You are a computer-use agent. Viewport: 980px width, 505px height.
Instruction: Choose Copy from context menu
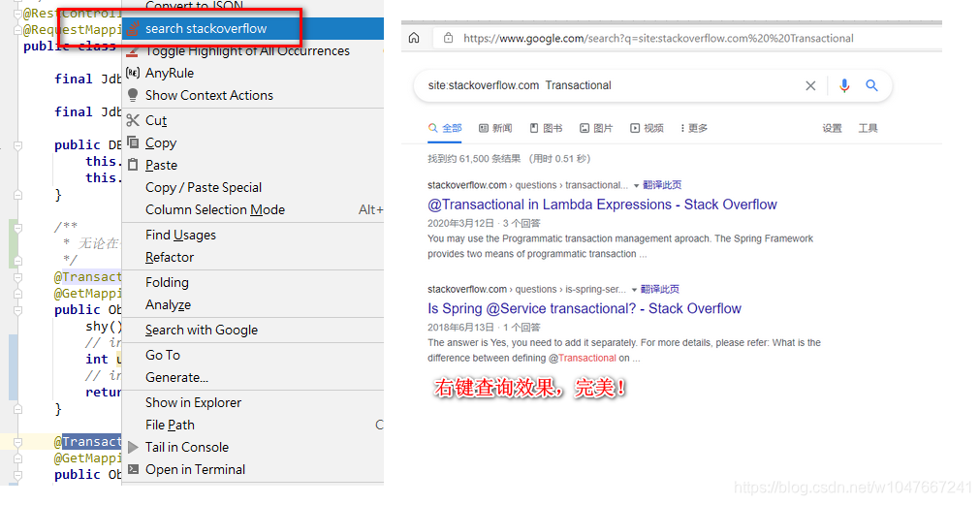pyautogui.click(x=161, y=143)
